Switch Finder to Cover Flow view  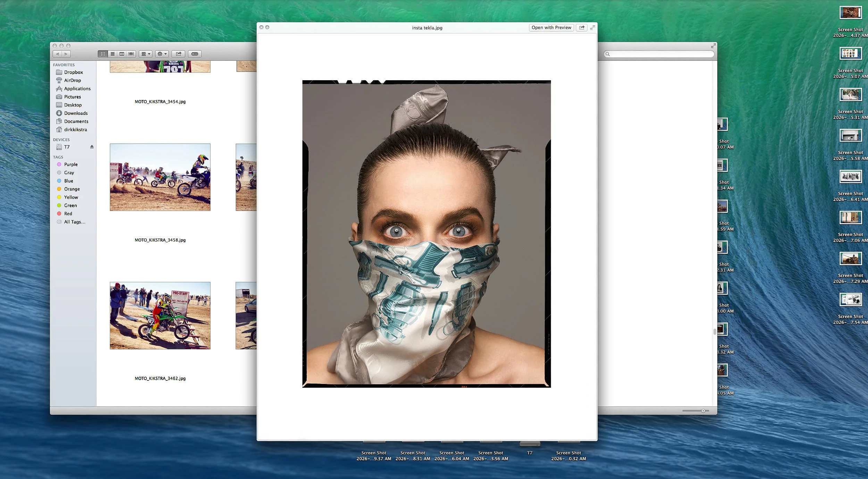pyautogui.click(x=131, y=54)
